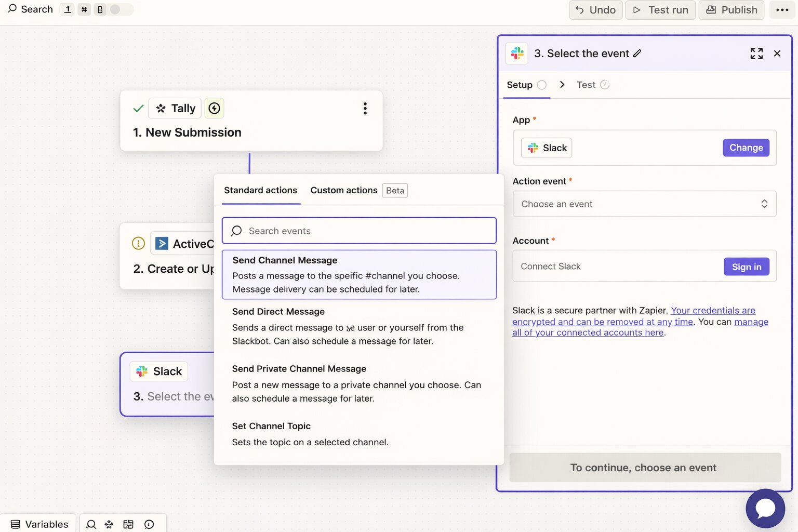Select the '3. Select the ev' canvas step title
The image size is (798, 532).
pyautogui.click(x=174, y=396)
